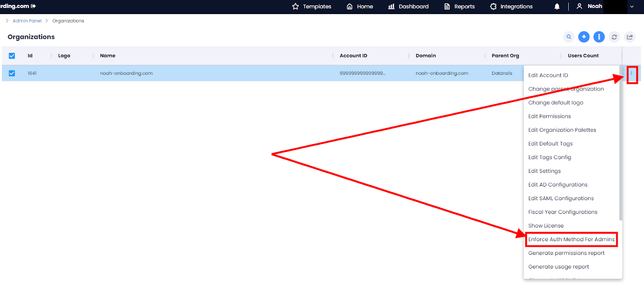Sort by the Id column header
Image resolution: width=644 pixels, height=289 pixels.
30,56
